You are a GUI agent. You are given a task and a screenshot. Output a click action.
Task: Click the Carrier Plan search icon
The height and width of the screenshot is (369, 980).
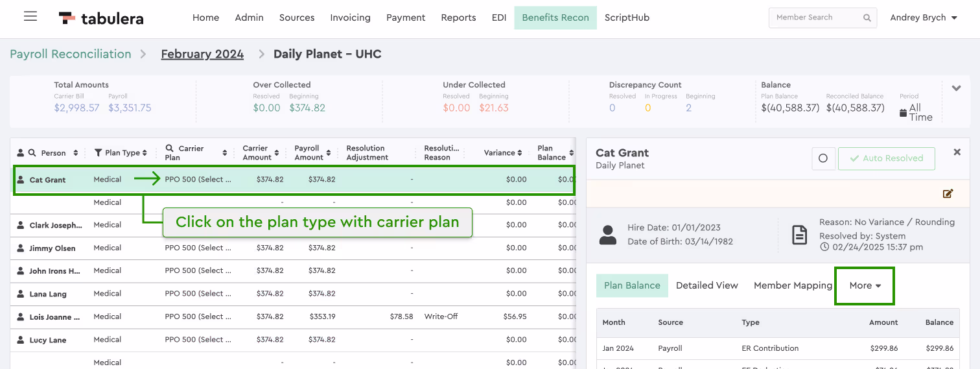point(169,149)
